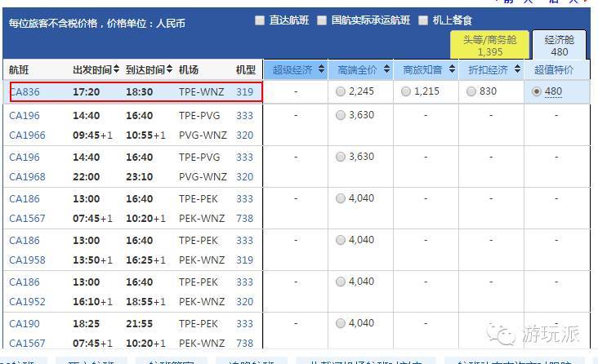Select the 480 超值特价 fare radio button

pos(536,91)
